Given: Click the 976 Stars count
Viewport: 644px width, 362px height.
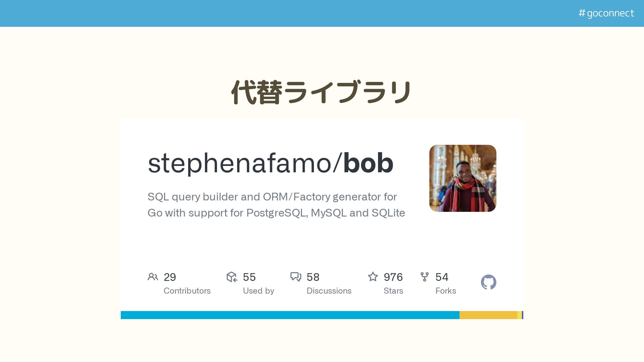Looking at the screenshot, I should [393, 277].
